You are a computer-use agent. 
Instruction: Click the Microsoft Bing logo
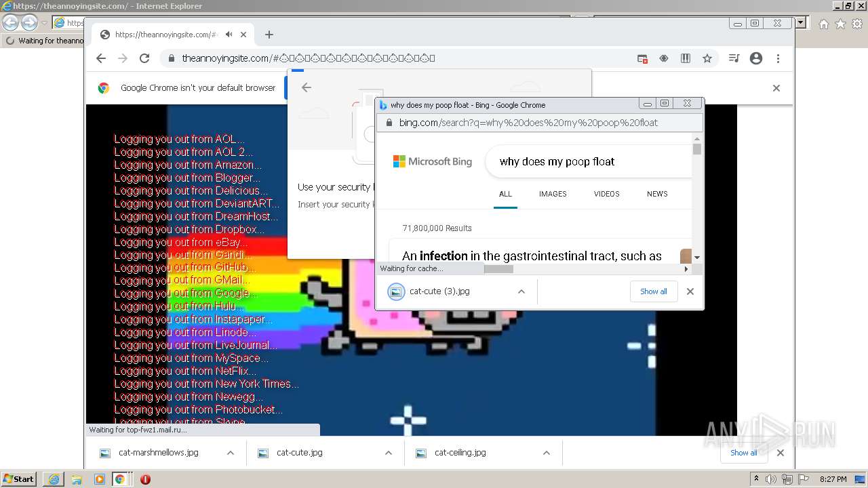432,161
